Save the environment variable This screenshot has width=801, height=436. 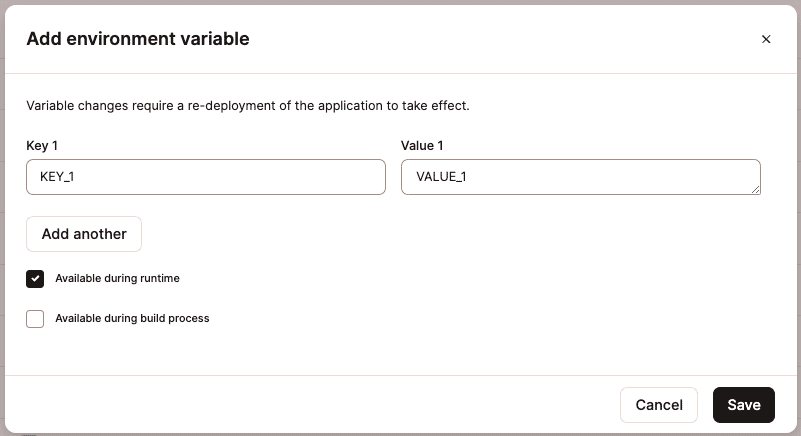(x=744, y=405)
